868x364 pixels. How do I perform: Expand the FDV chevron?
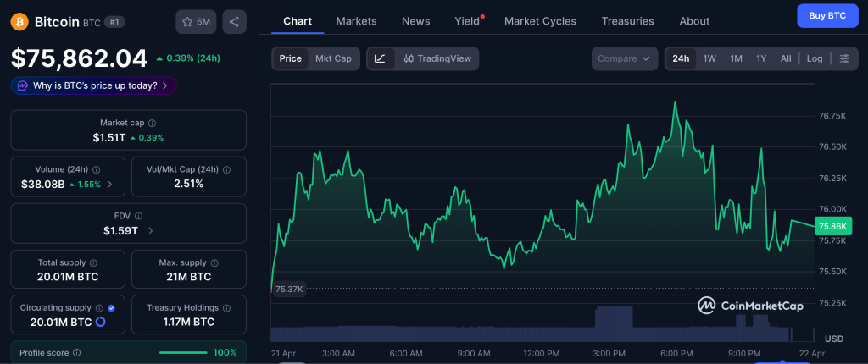point(151,230)
